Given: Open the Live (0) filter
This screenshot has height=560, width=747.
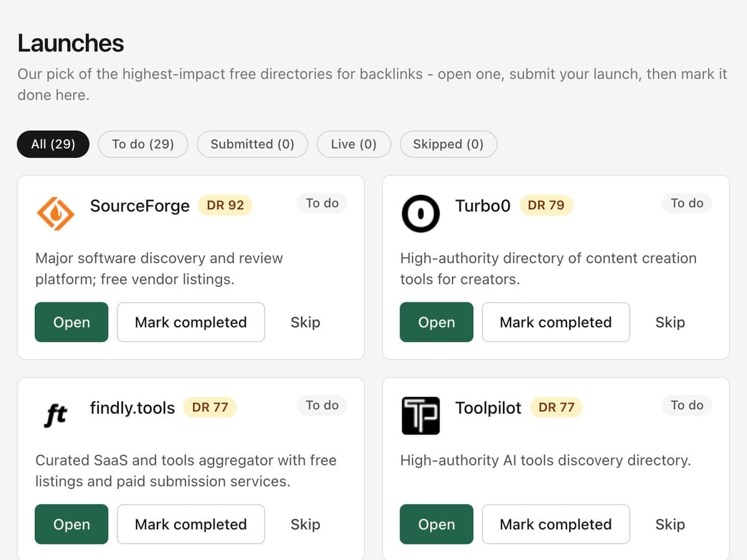Looking at the screenshot, I should point(354,144).
